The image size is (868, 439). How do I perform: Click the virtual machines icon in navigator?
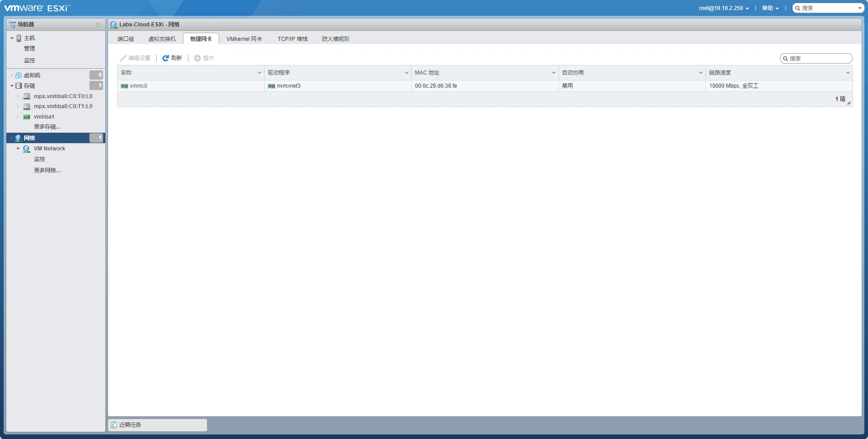click(19, 75)
